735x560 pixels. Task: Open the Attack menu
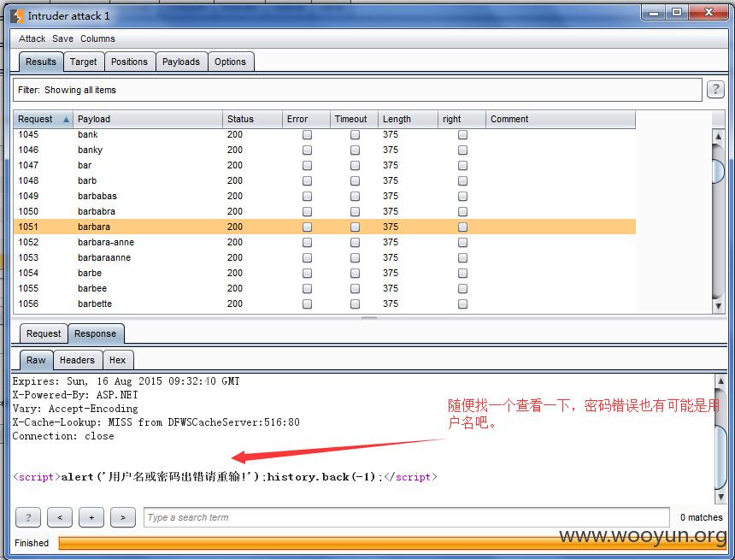pyautogui.click(x=32, y=38)
